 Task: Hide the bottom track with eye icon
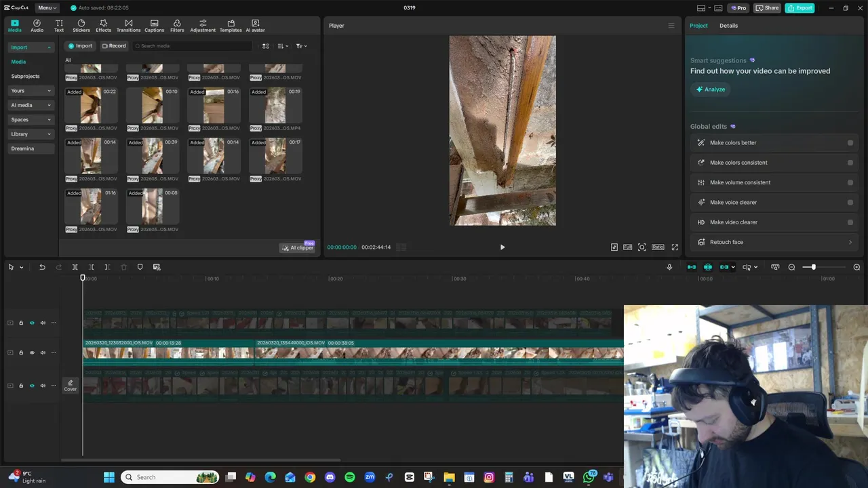pos(32,386)
